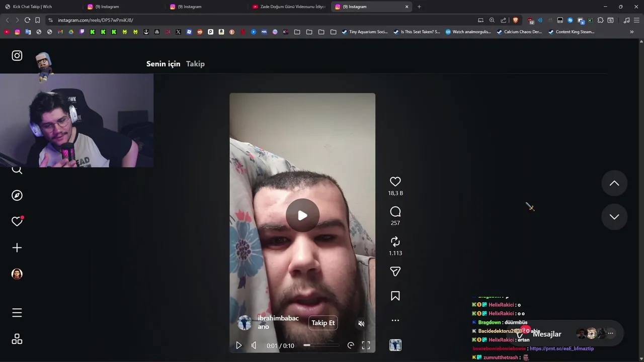Create new post with the plus icon
This screenshot has height=362, width=644.
[17, 247]
